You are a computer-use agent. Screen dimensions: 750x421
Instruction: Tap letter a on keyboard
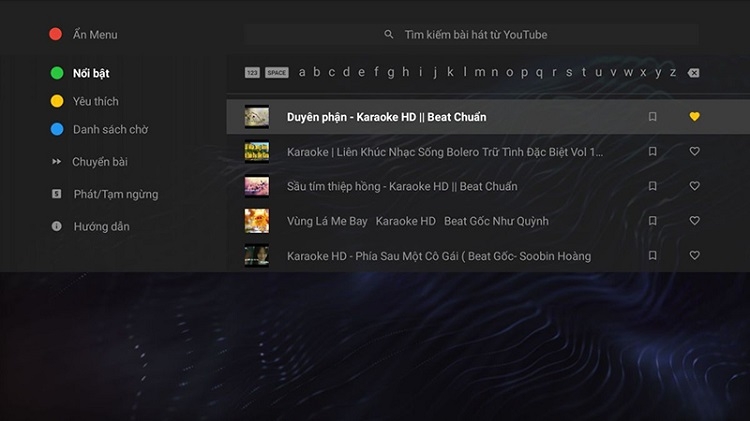[x=302, y=72]
